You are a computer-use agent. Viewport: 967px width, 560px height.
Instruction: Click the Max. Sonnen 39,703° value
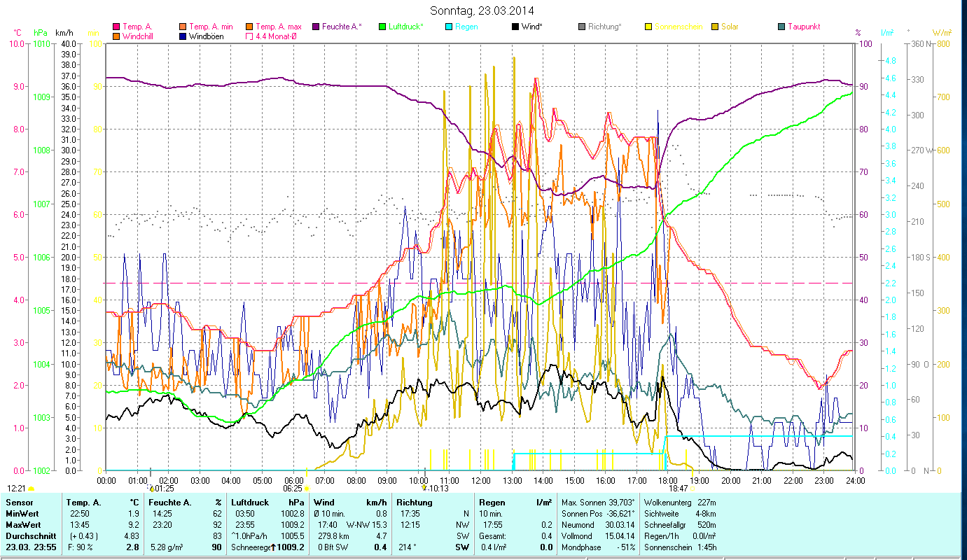599,503
